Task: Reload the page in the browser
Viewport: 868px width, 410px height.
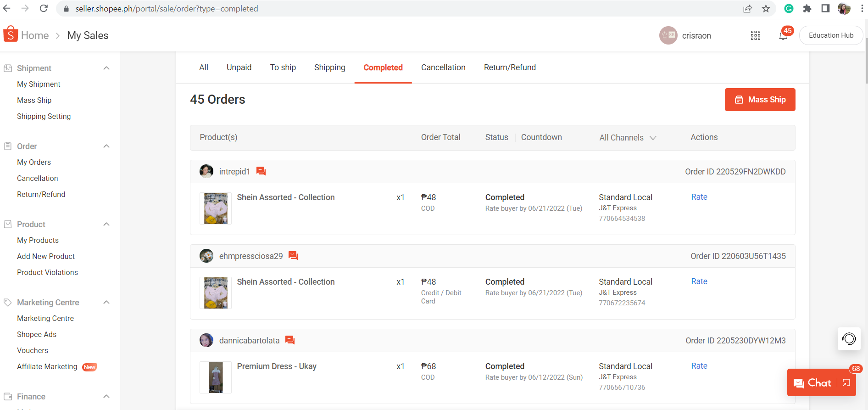Action: coord(44,8)
